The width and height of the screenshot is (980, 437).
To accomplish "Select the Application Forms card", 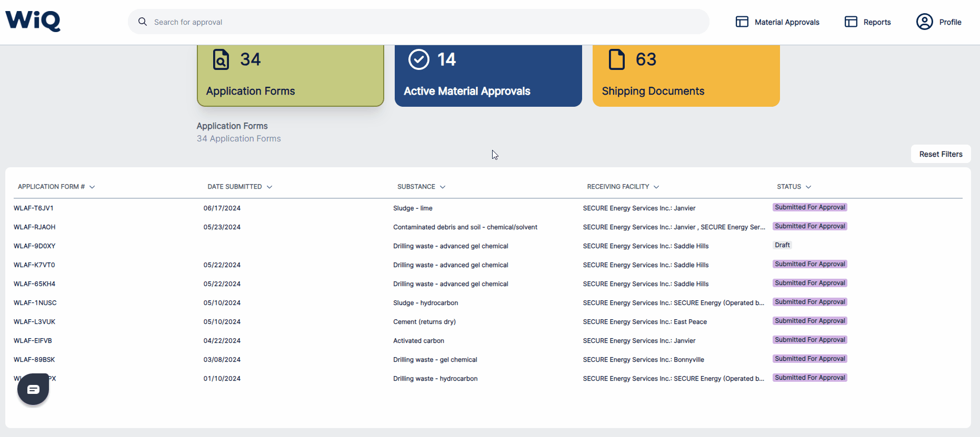I will click(x=291, y=75).
